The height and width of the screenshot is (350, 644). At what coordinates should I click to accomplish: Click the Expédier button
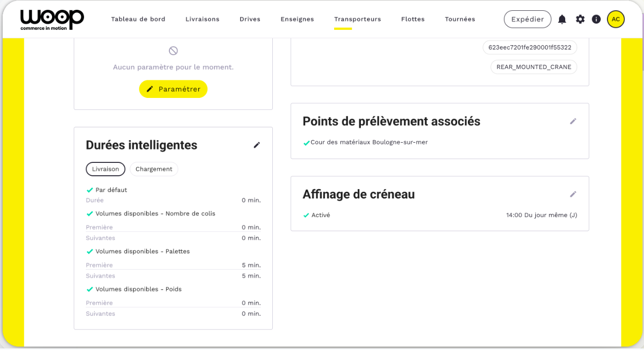[527, 20]
